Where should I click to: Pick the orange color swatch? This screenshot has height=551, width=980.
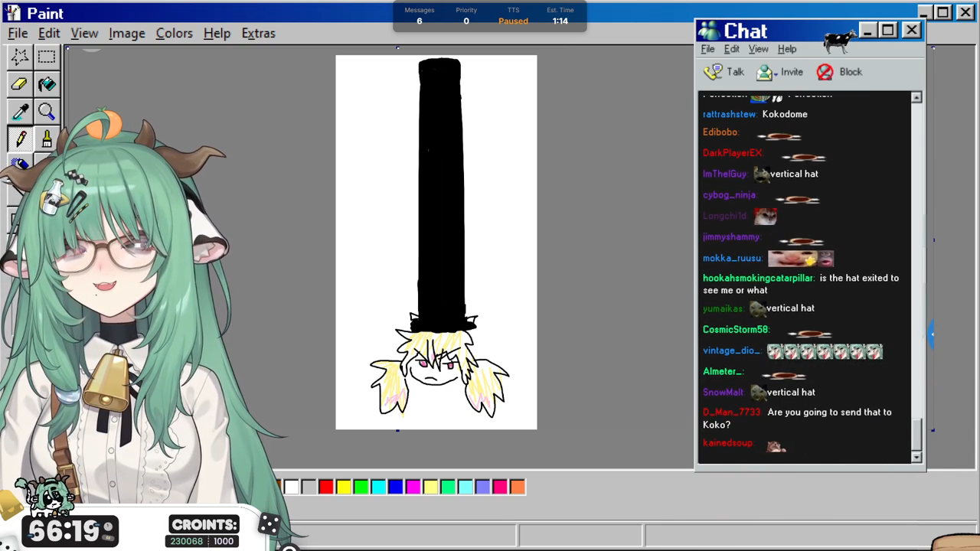click(x=518, y=487)
